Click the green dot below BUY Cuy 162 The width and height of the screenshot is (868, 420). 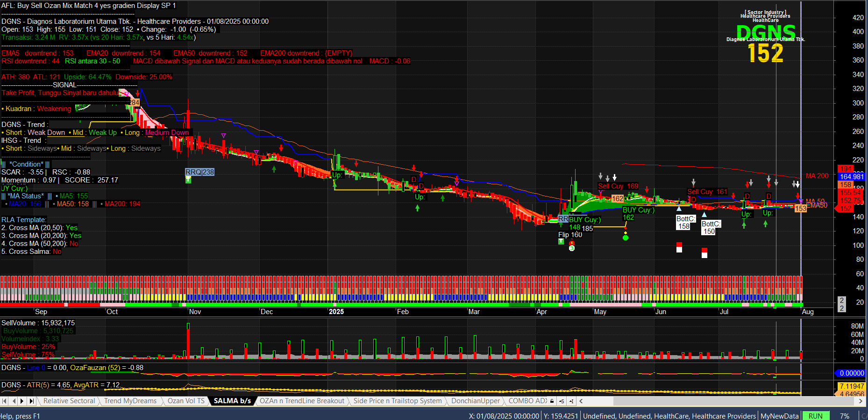(626, 238)
